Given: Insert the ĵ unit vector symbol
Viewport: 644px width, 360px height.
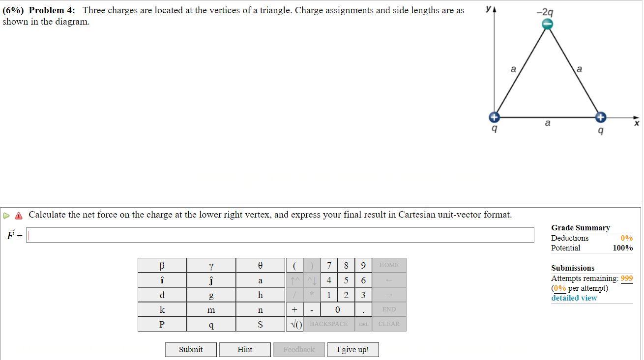Looking at the screenshot, I should point(210,279).
